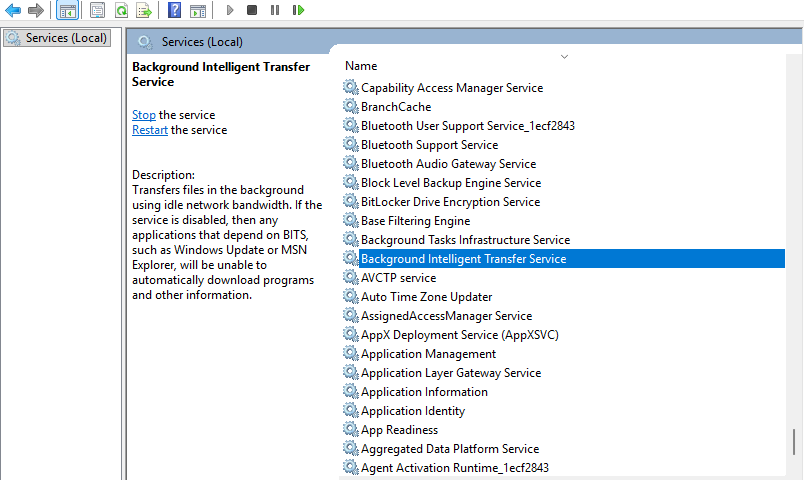Image resolution: width=804 pixels, height=480 pixels.
Task: Click the Refresh toolbar icon
Action: point(121,10)
